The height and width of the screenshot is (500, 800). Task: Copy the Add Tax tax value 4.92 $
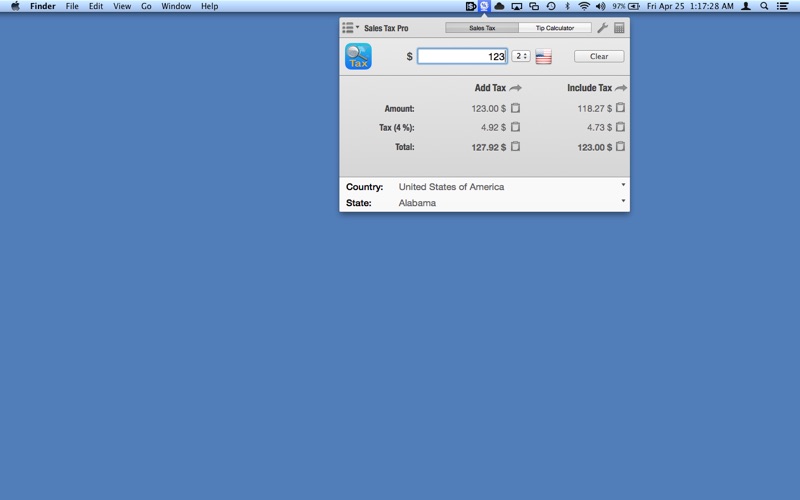tap(515, 127)
